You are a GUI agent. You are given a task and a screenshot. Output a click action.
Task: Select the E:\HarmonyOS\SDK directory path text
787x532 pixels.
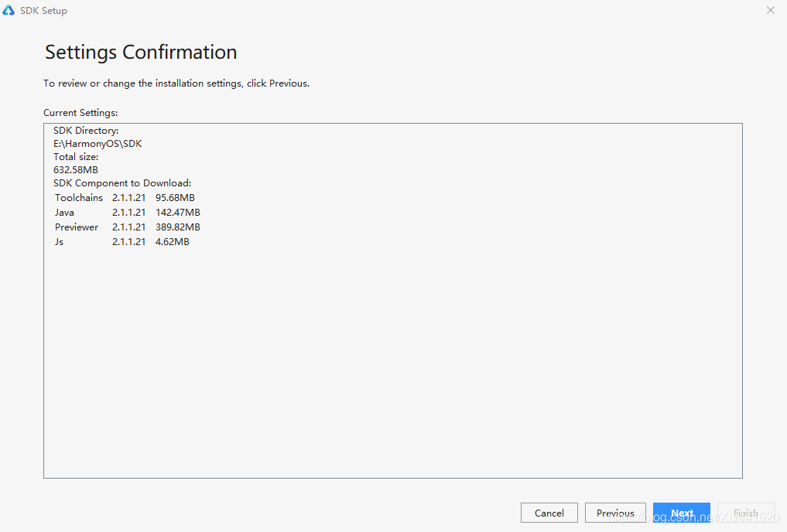(98, 143)
